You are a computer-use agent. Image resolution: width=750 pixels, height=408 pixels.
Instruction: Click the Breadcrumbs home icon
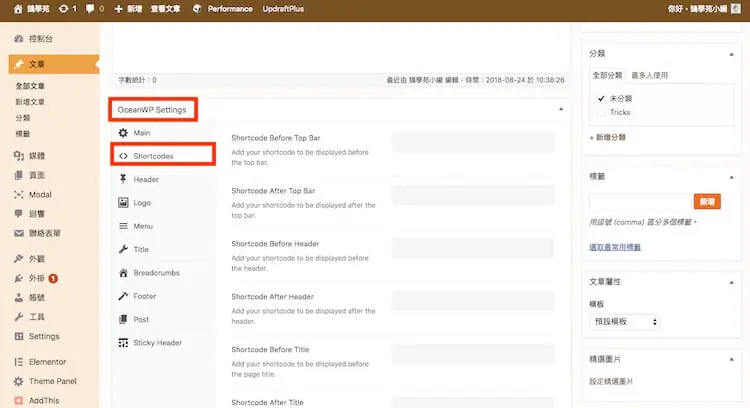(x=123, y=273)
